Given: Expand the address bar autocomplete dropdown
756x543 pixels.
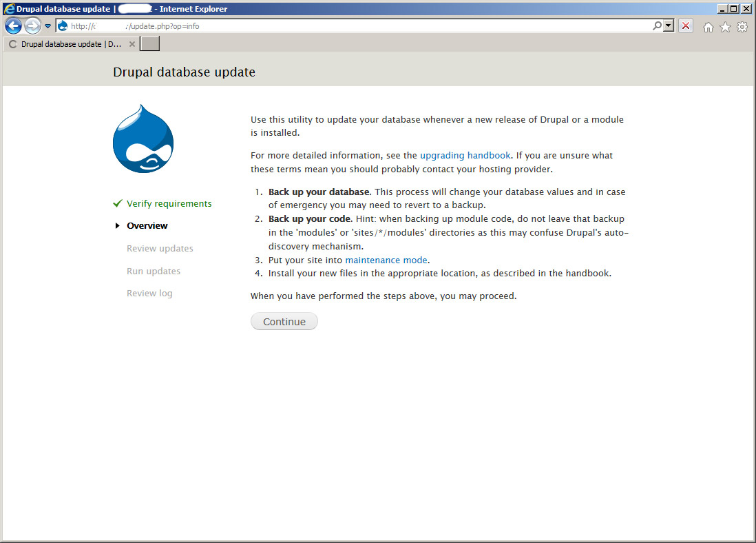Looking at the screenshot, I should (x=669, y=25).
